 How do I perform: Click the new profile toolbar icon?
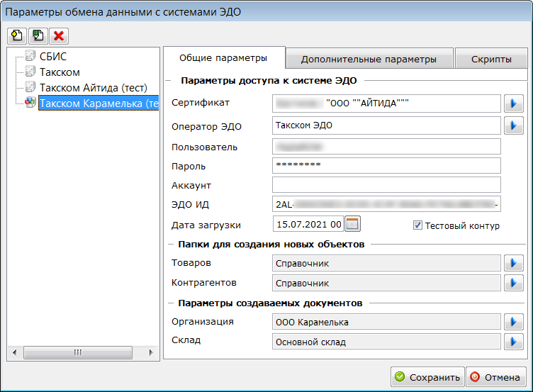point(17,35)
